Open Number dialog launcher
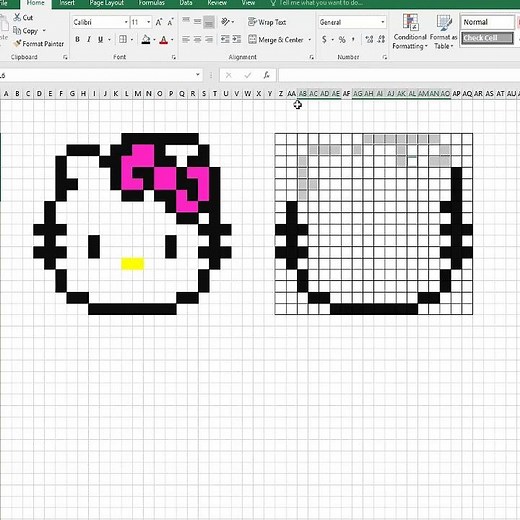 [385, 57]
